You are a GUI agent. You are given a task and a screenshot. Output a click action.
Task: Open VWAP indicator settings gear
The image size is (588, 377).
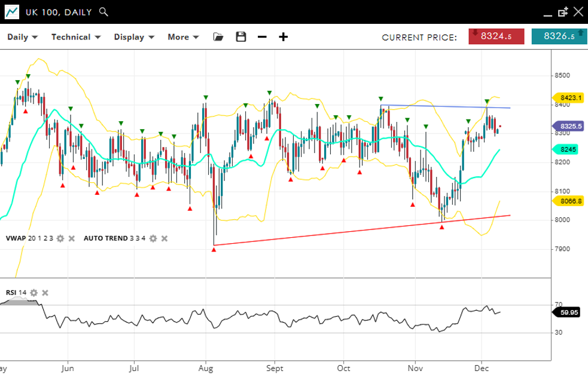tap(60, 238)
